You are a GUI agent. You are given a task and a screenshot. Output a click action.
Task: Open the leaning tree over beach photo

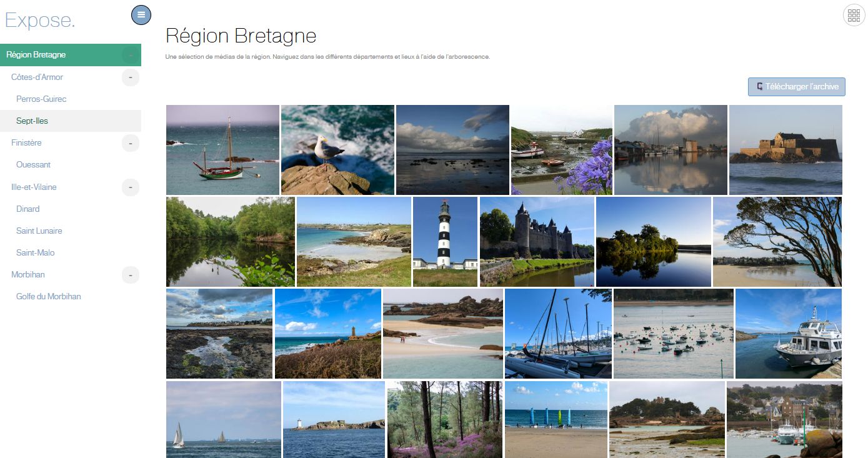pos(777,242)
